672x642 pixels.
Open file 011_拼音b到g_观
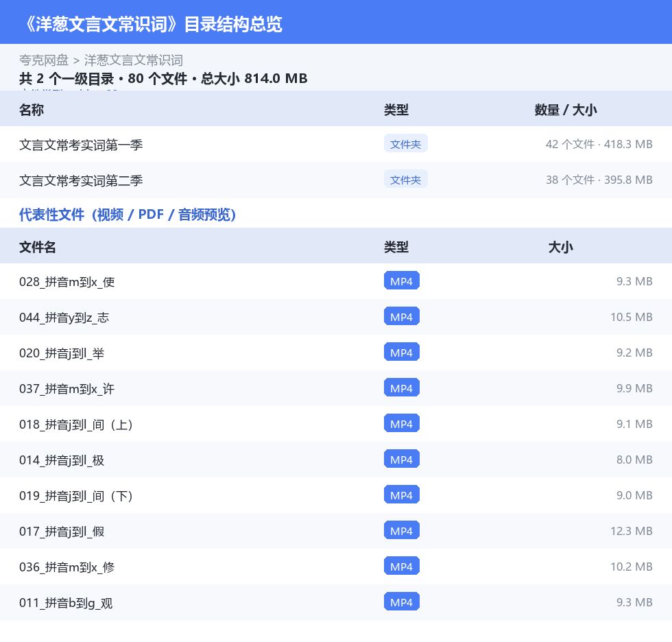pos(336,603)
